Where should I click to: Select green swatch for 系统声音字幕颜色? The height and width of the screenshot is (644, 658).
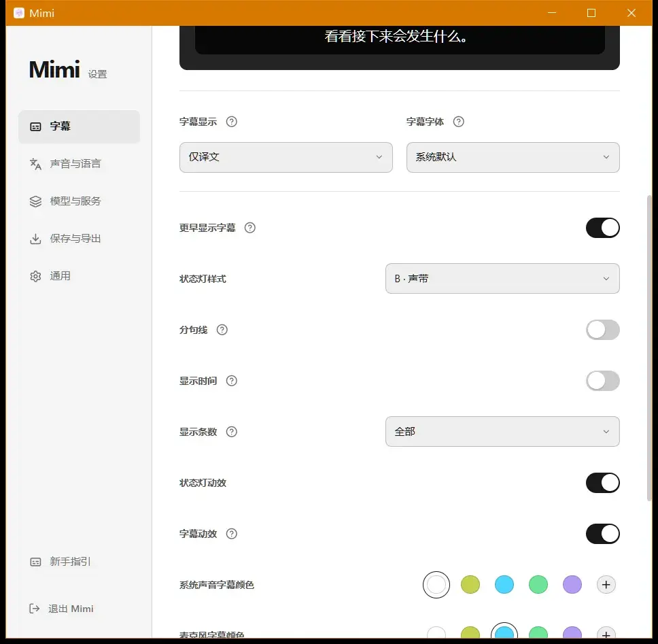pos(538,584)
